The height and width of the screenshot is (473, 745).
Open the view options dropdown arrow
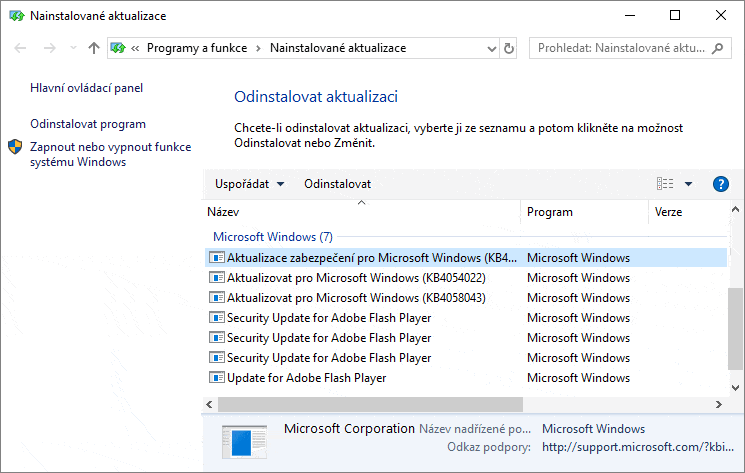[x=688, y=184]
